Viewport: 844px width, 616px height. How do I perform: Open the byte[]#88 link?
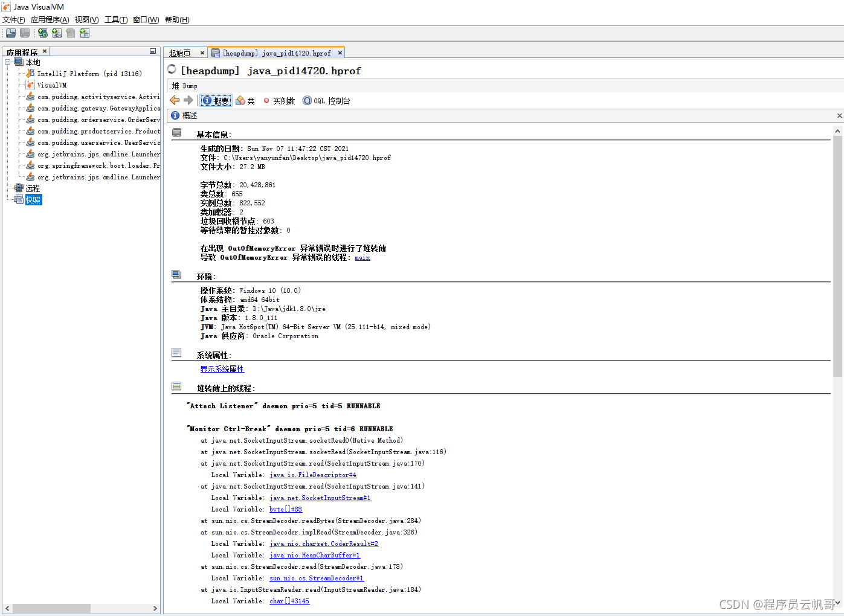click(286, 509)
